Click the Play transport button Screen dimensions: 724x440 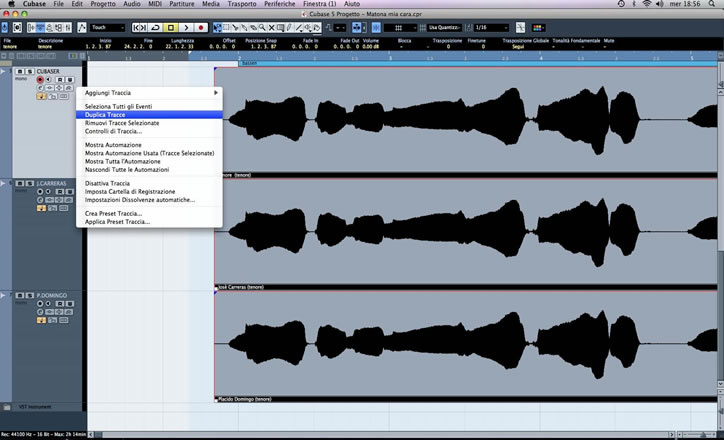pos(186,28)
